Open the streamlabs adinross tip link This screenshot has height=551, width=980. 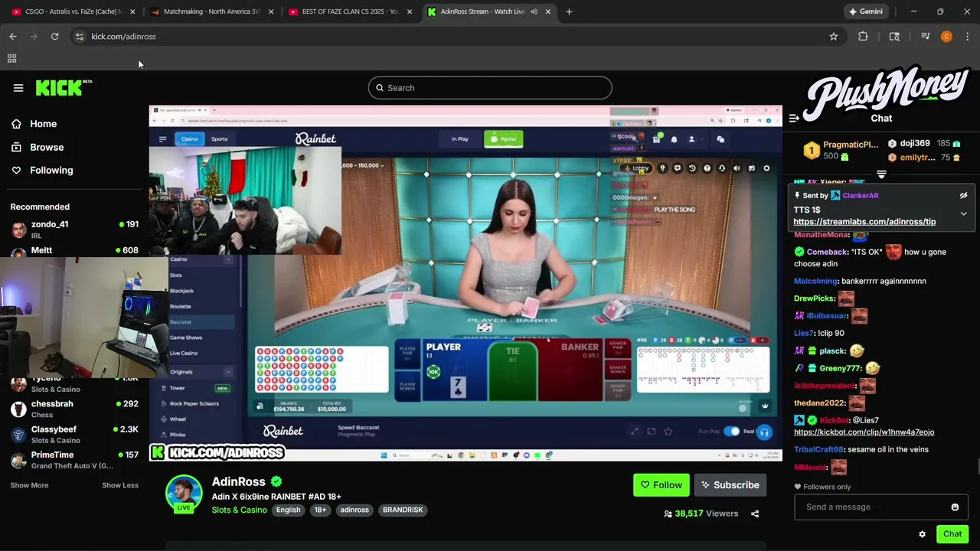coord(864,222)
